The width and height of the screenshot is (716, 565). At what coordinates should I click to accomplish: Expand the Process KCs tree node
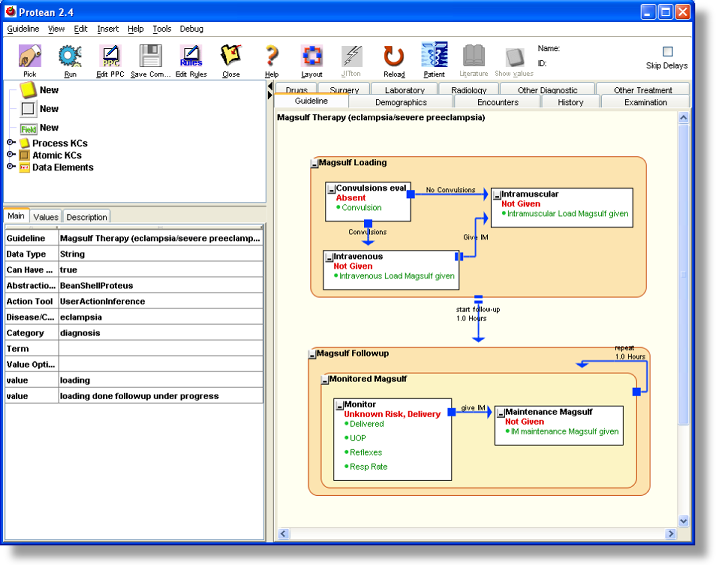(11, 143)
